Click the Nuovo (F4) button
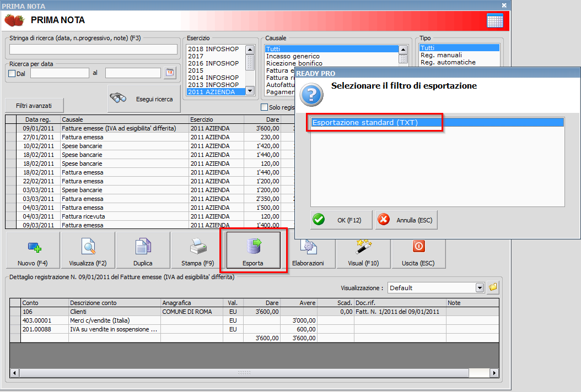Viewport: 581px width, 392px height. (33, 250)
